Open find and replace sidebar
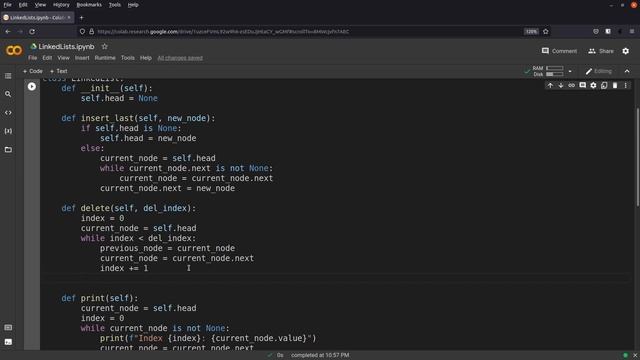This screenshot has height=360, width=640. (x=8, y=94)
